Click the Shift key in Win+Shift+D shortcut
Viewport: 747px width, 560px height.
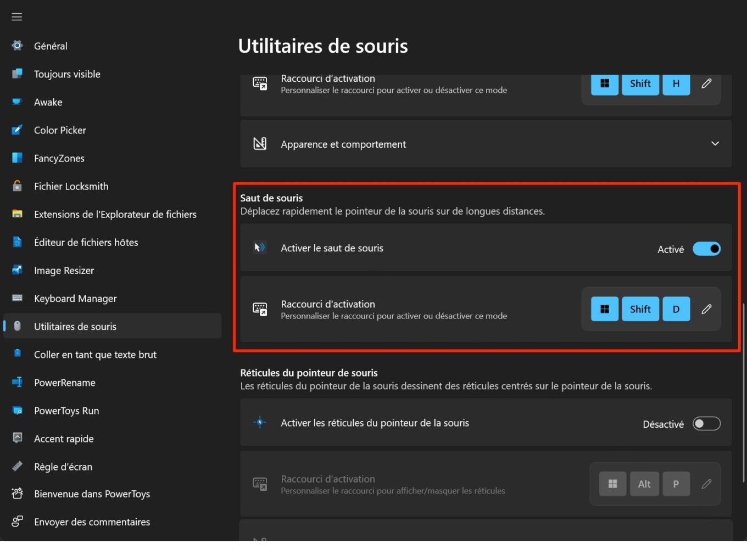pos(640,309)
